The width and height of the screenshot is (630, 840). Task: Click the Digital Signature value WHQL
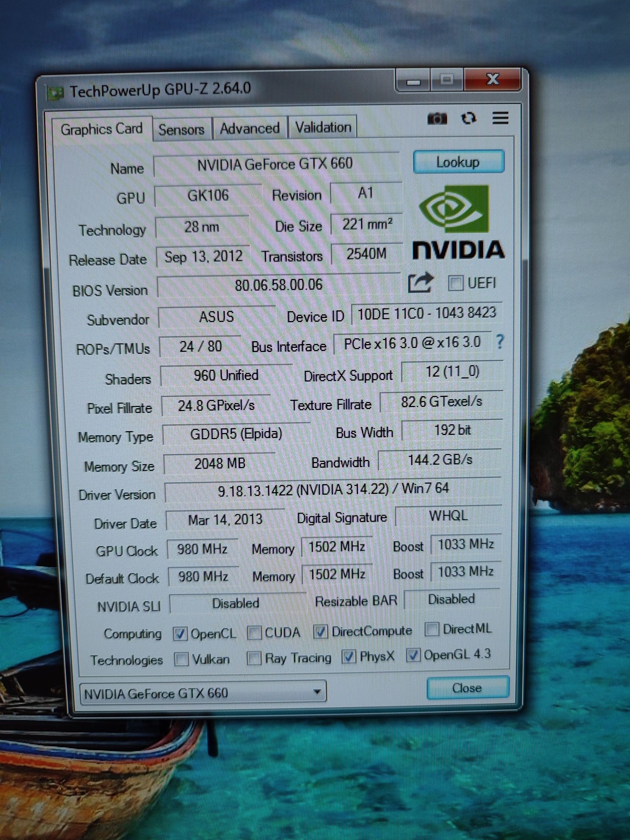pos(448,515)
